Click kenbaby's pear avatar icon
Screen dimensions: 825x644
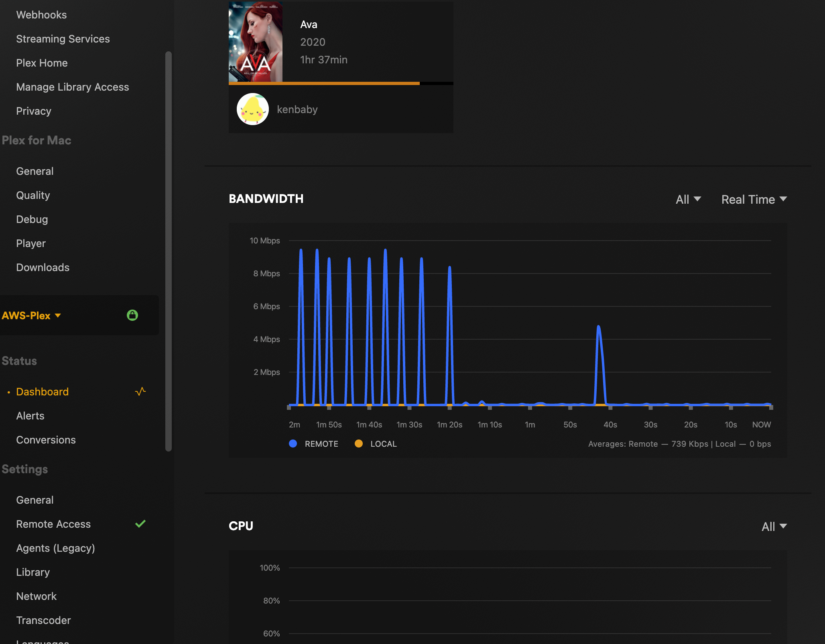[x=253, y=109]
